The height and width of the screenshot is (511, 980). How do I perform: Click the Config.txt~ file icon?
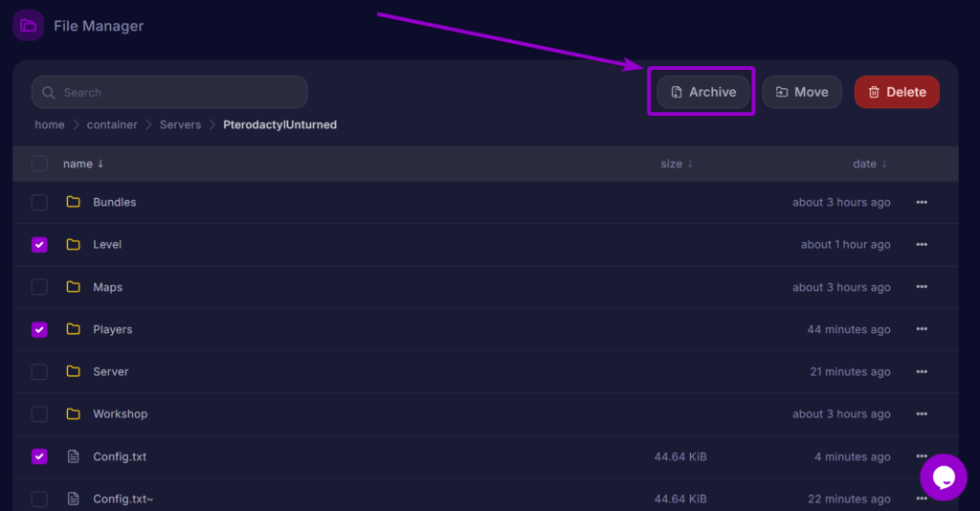coord(73,499)
